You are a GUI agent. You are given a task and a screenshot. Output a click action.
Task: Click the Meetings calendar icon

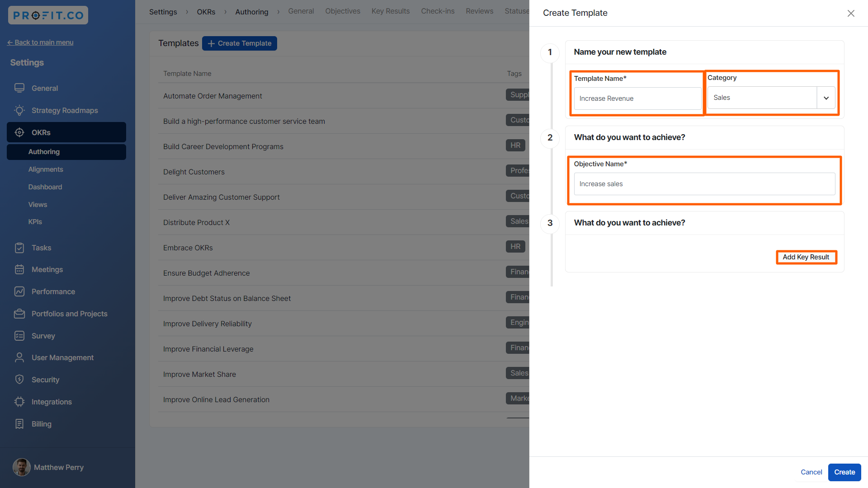(19, 270)
